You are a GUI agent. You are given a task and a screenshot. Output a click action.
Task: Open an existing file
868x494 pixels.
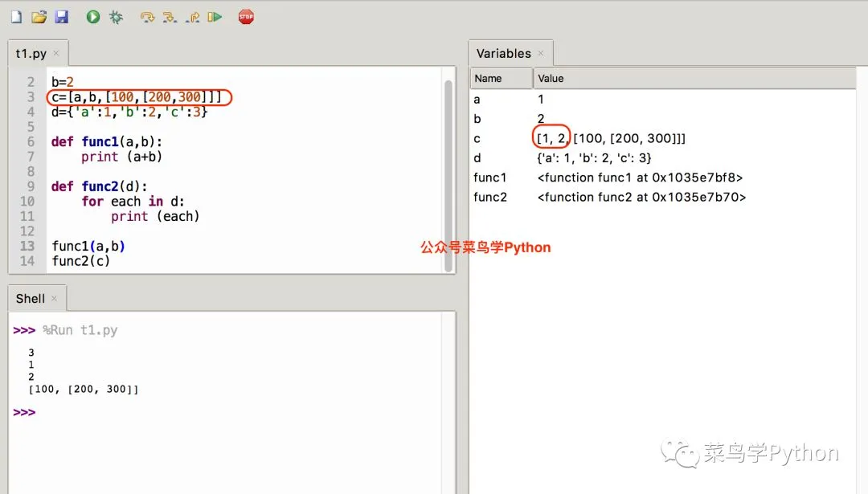(x=38, y=16)
